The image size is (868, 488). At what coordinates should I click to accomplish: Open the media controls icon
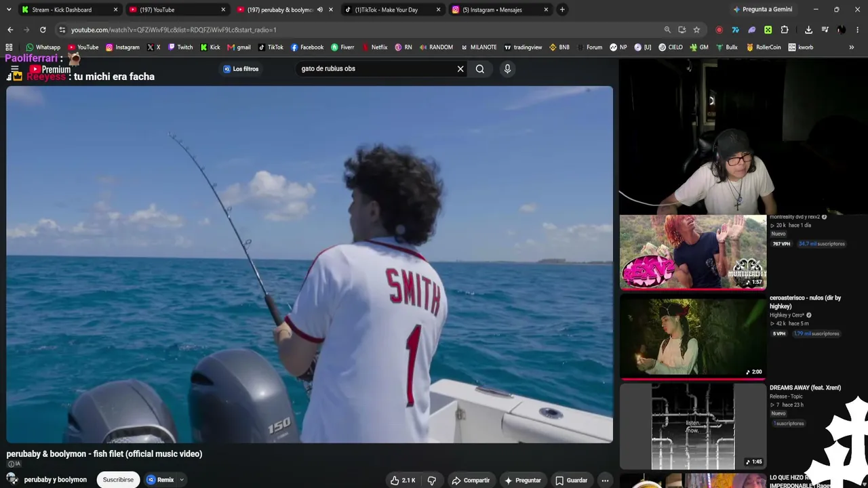tap(825, 30)
